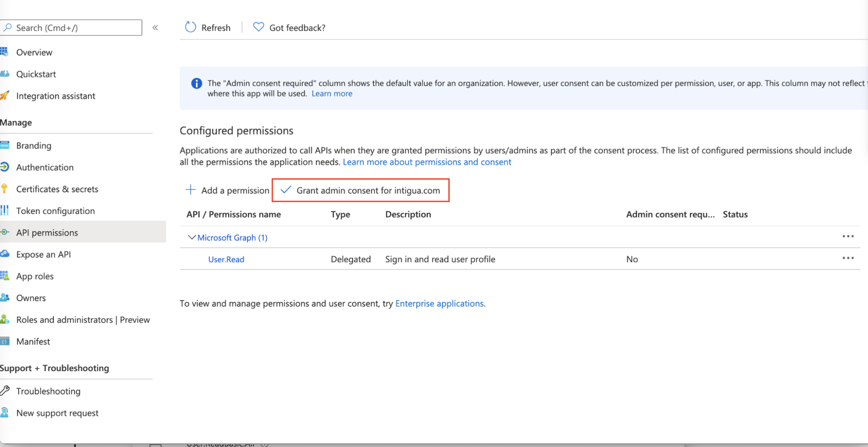This screenshot has height=447, width=868.
Task: Open Token configuration via its sidebar icon
Action: 5,210
